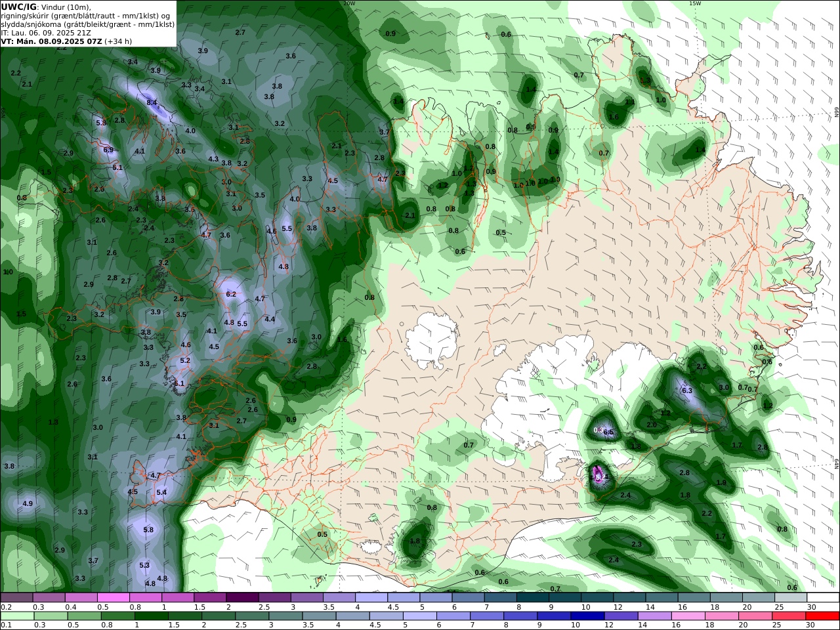Viewport: 840px width, 630px height.
Task: Select the darkest purple snow swatch for 2 to 2.5
Action: point(242,597)
